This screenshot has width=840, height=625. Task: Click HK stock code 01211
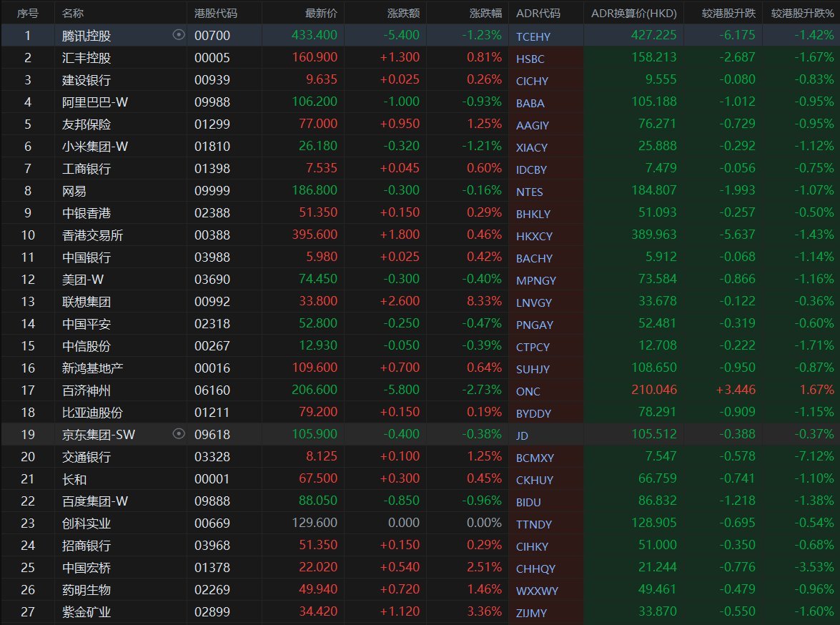coord(212,413)
